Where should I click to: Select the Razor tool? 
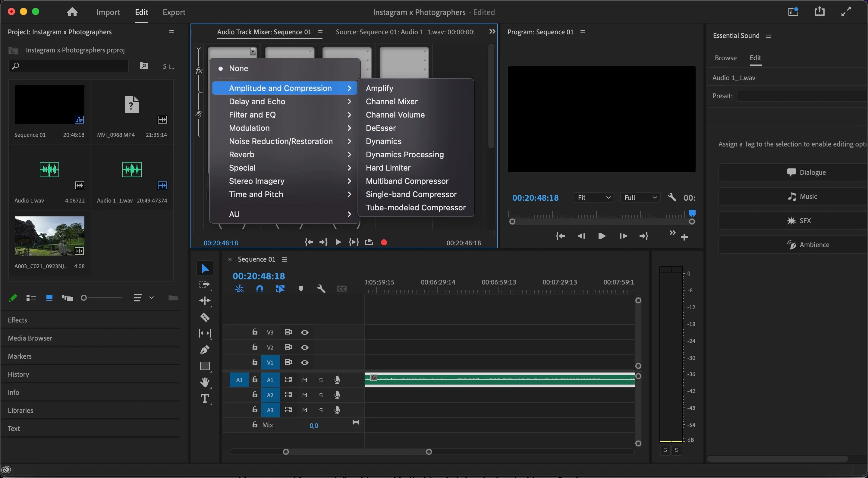pyautogui.click(x=205, y=317)
